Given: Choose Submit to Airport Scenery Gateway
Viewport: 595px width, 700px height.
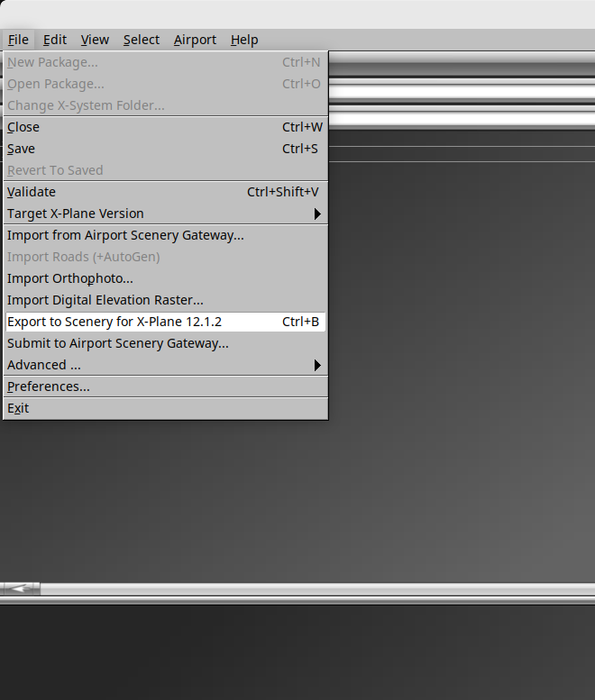Looking at the screenshot, I should point(165,343).
